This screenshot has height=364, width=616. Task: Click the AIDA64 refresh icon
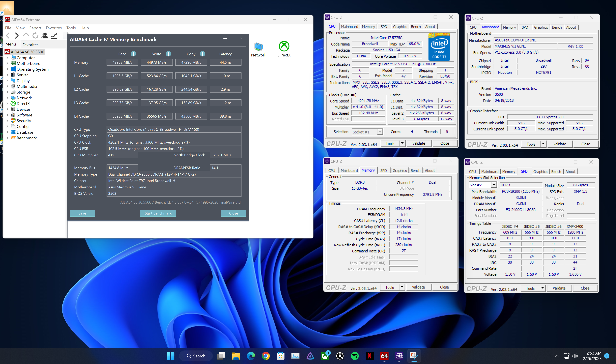point(35,36)
